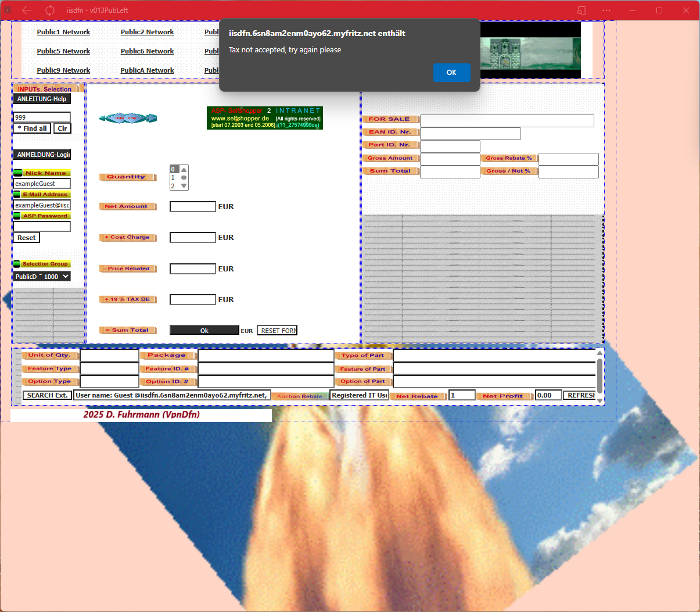700x612 pixels.
Task: Open the PublicA Network page
Action: click(x=147, y=70)
